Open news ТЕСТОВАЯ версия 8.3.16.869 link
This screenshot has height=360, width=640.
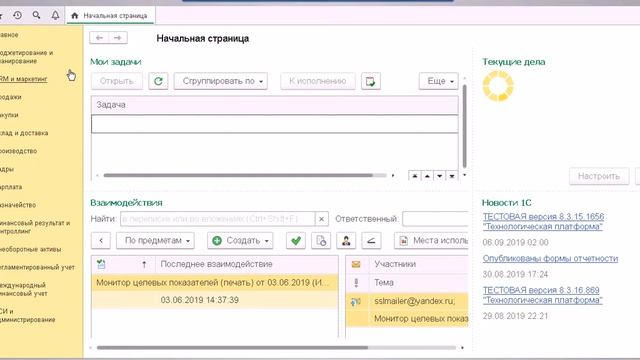(x=542, y=295)
